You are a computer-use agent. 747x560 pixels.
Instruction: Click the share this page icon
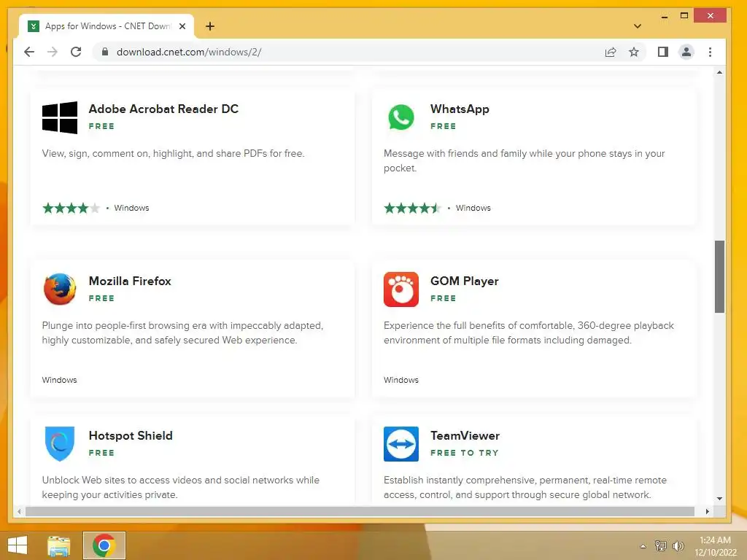[x=611, y=52]
